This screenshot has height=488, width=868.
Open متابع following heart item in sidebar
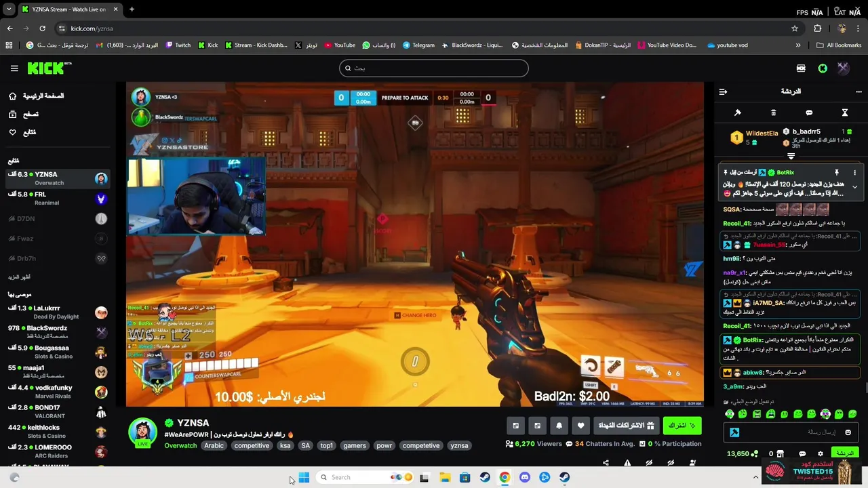coord(22,133)
